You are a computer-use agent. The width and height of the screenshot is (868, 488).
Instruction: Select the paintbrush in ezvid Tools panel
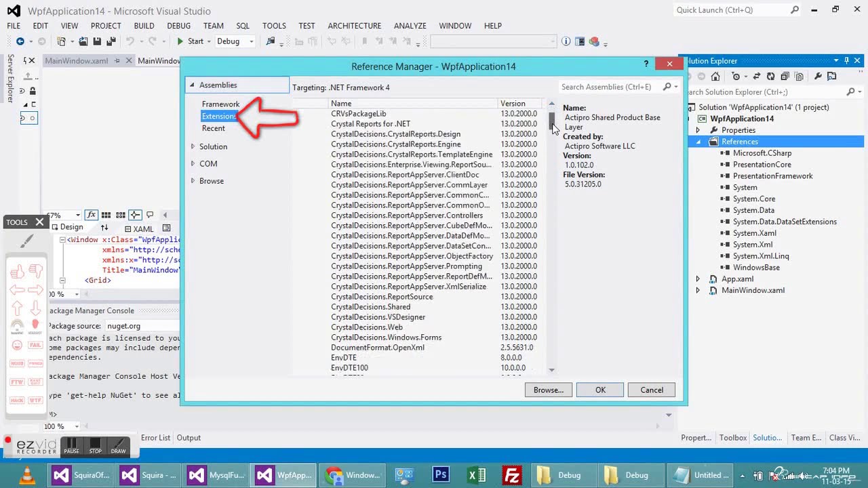[26, 241]
